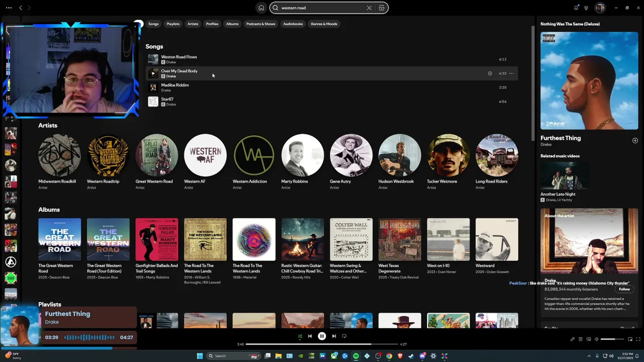Go to Spotify Home via the house icon

261,8
